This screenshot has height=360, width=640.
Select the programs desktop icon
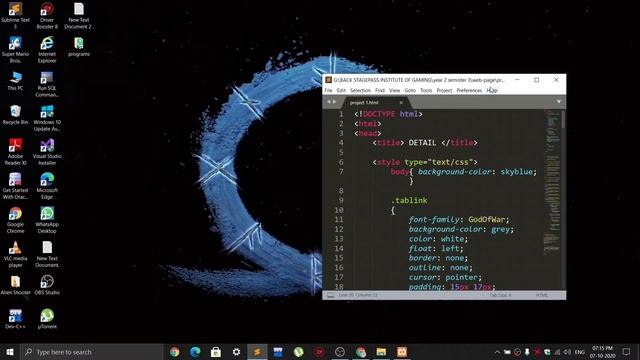pos(79,46)
